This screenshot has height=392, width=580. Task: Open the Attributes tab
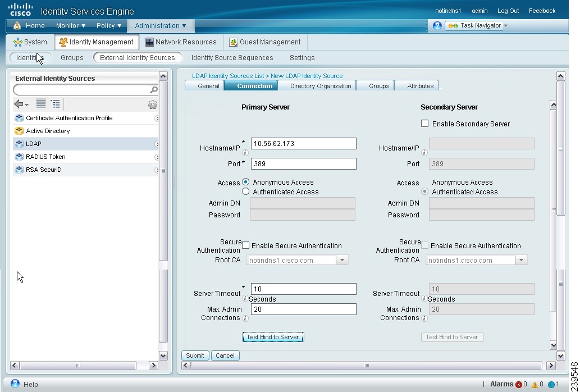click(x=417, y=86)
